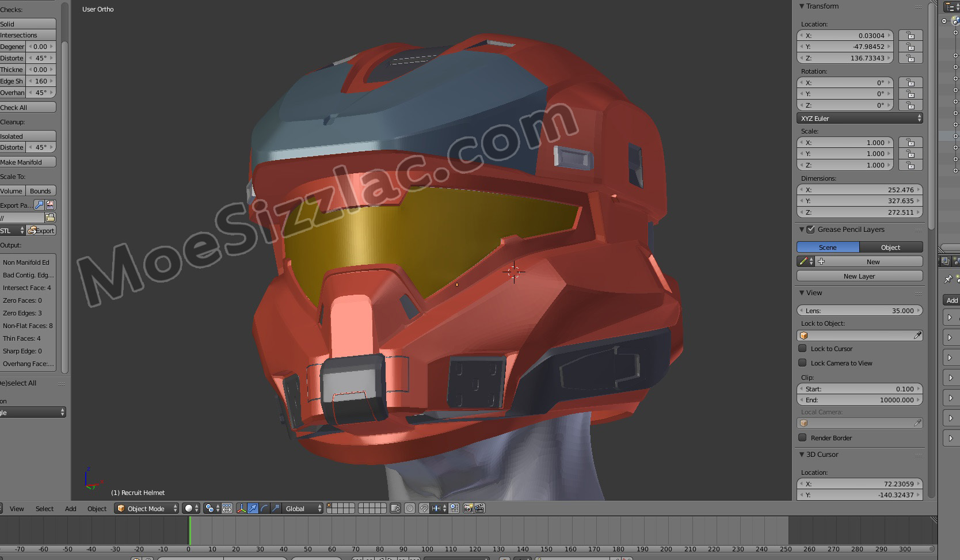This screenshot has width=960, height=560.
Task: Select the rotate manipulator arc icon
Action: coord(264,508)
